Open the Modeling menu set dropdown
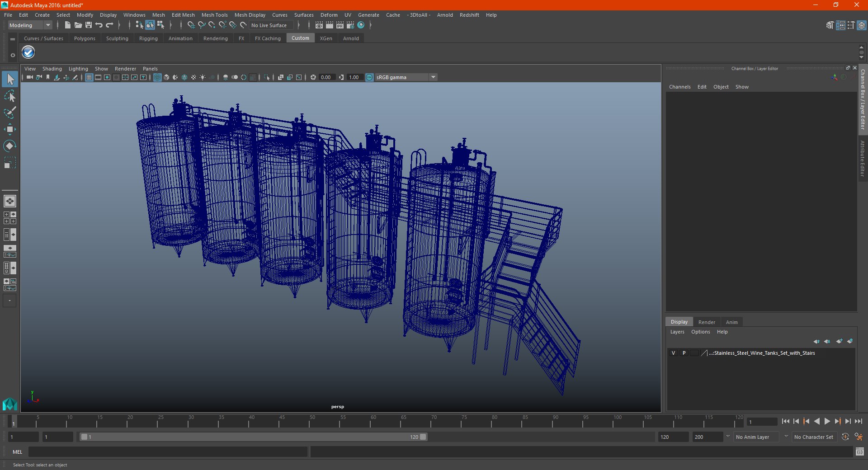Viewport: 868px width, 470px height. 30,25
